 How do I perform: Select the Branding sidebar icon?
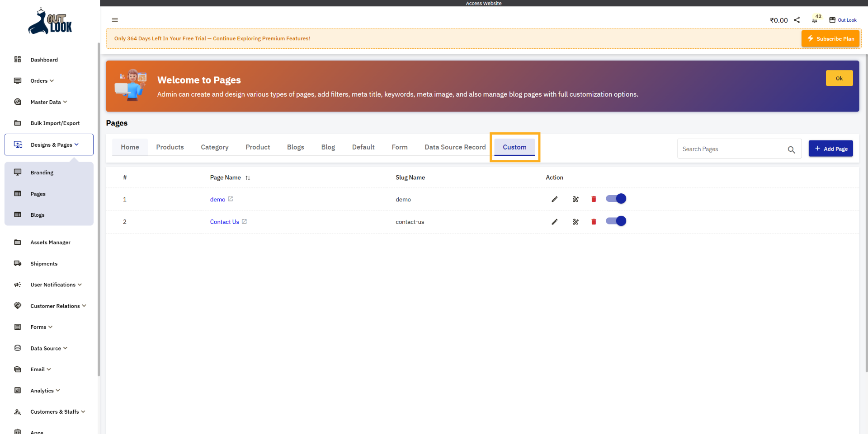click(x=18, y=172)
